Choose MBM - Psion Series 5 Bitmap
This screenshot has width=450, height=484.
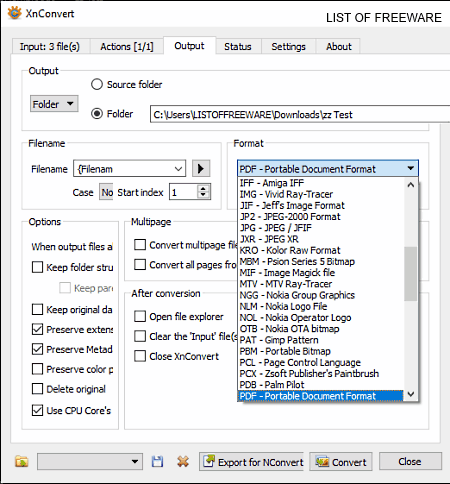point(321,261)
